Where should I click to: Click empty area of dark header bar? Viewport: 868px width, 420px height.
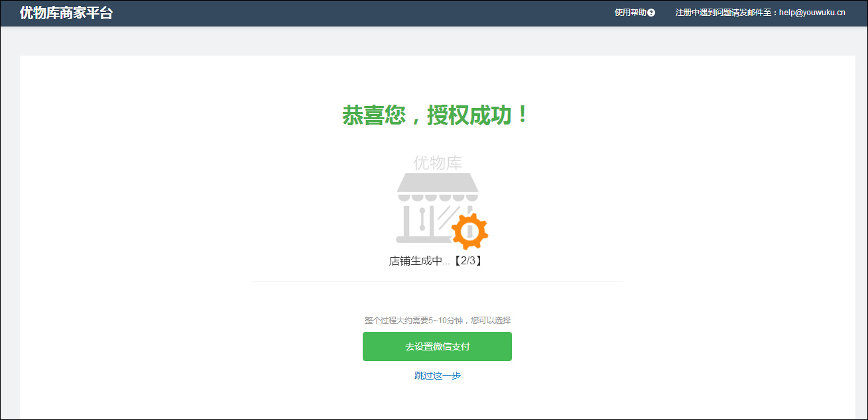(x=365, y=13)
